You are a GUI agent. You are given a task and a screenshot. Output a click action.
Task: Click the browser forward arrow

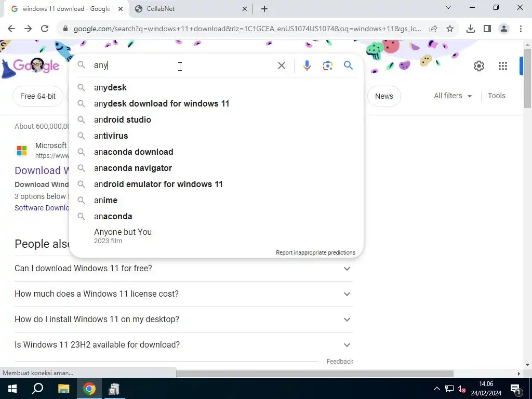[x=28, y=29]
